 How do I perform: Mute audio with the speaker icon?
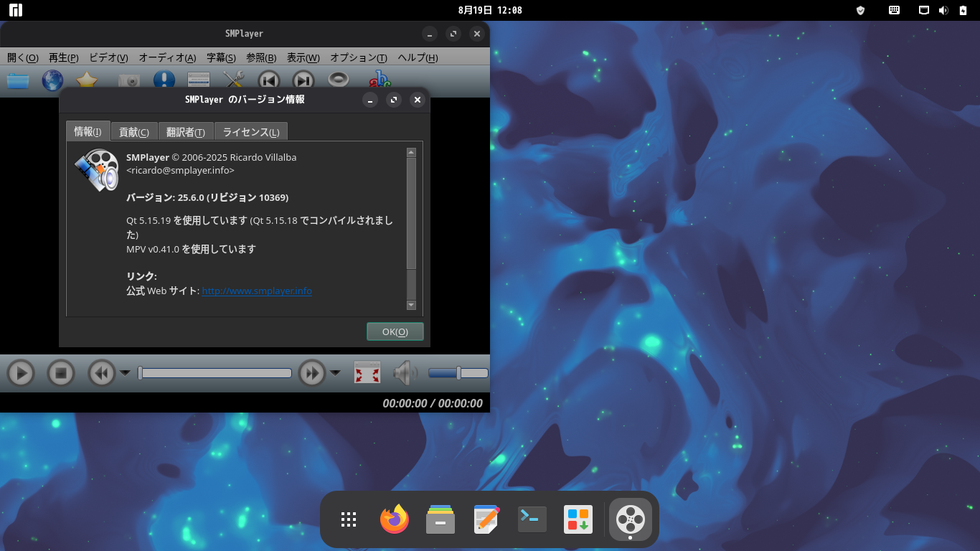click(405, 373)
